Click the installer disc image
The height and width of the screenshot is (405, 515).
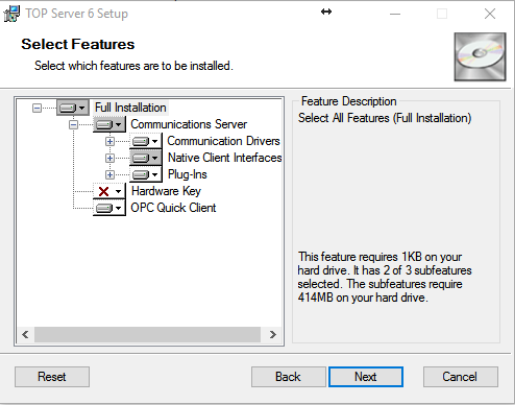(480, 57)
